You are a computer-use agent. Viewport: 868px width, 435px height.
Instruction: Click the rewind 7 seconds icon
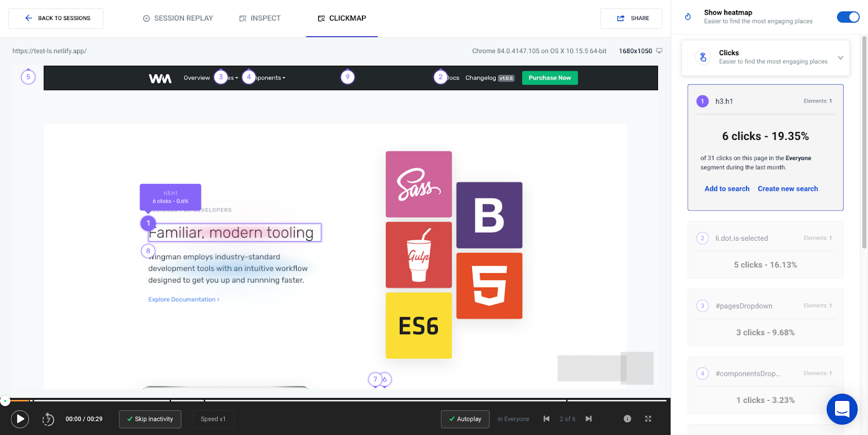point(48,419)
